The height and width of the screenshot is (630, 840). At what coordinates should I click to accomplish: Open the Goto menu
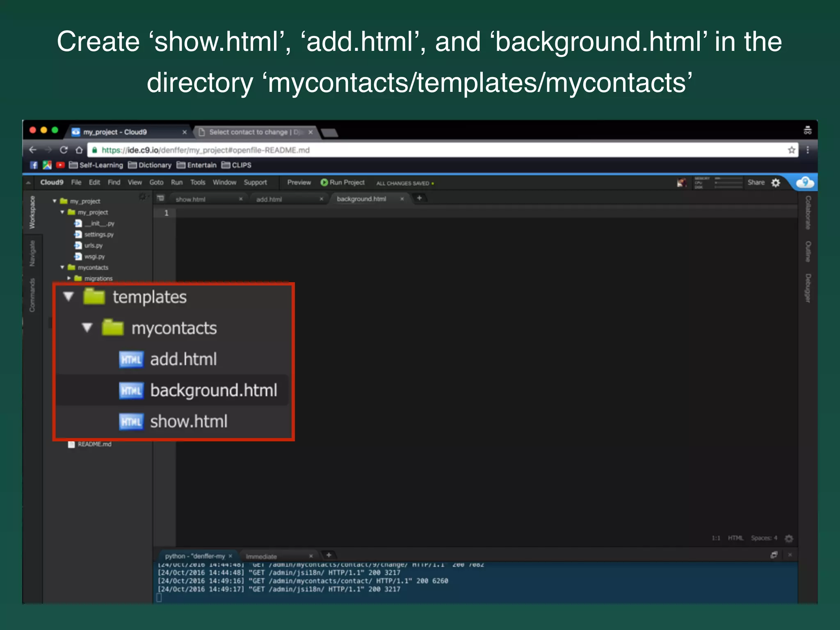(x=156, y=183)
